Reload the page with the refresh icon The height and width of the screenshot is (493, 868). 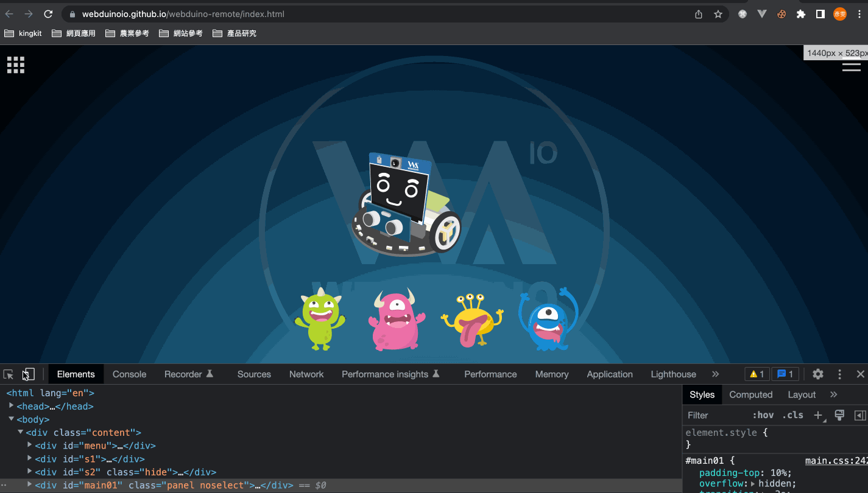49,14
